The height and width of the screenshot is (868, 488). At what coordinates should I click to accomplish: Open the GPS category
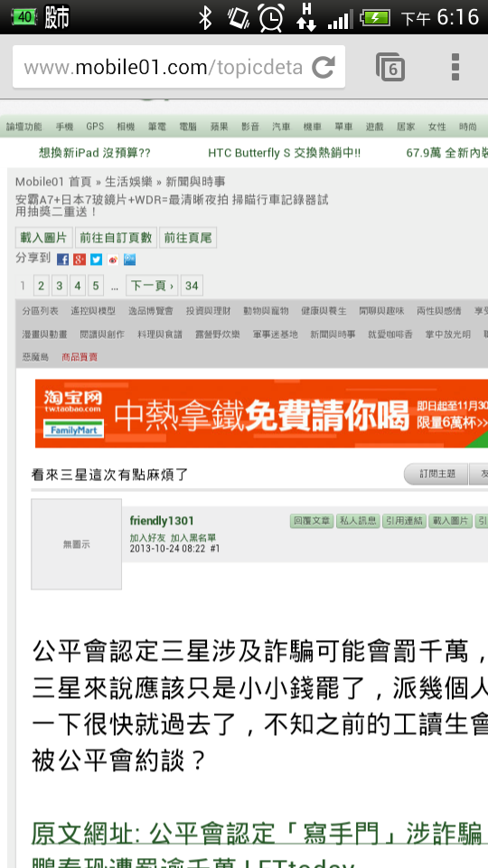(x=95, y=127)
